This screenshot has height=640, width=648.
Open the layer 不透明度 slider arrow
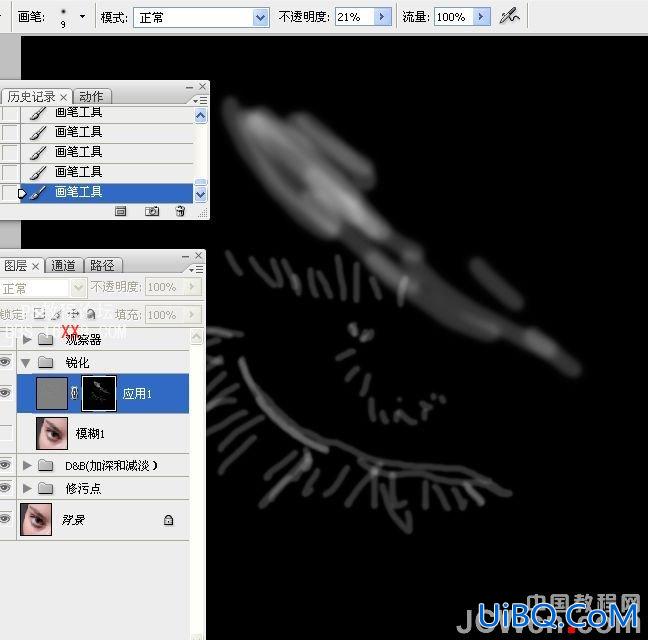[x=192, y=287]
